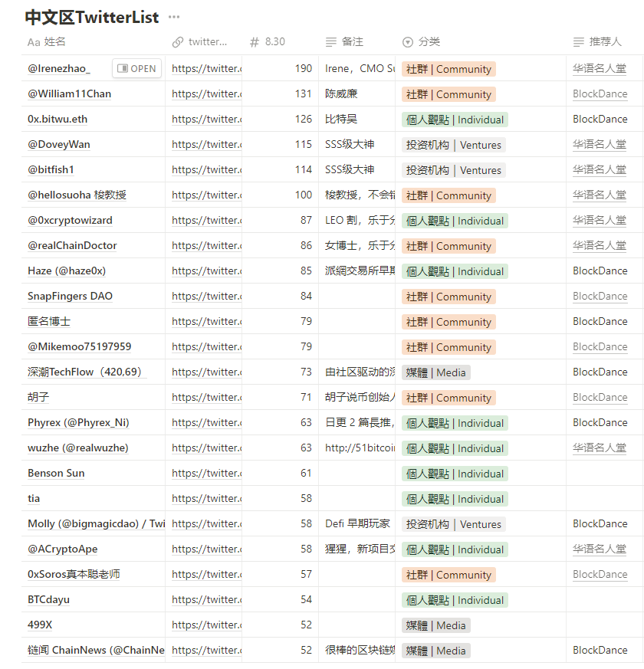Click the 社群 | Community tag for @Irenezhao_
The height and width of the screenshot is (669, 644).
(449, 69)
